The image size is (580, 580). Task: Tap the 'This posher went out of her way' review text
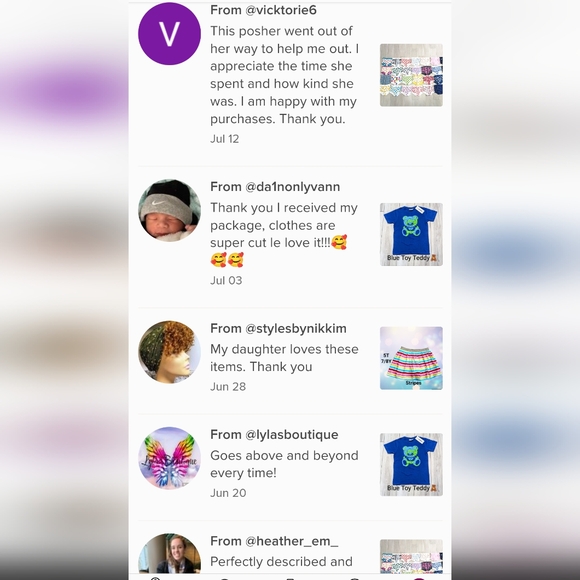click(284, 75)
